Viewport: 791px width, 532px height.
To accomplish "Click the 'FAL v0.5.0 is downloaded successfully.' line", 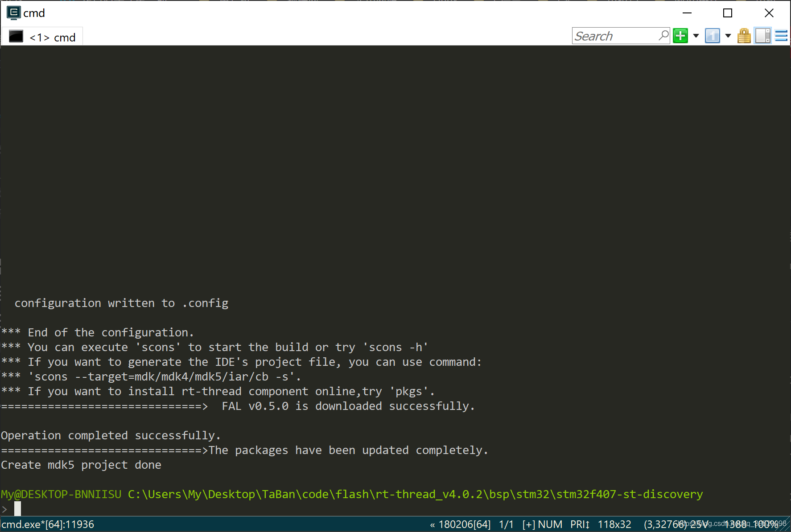I will (x=348, y=406).
